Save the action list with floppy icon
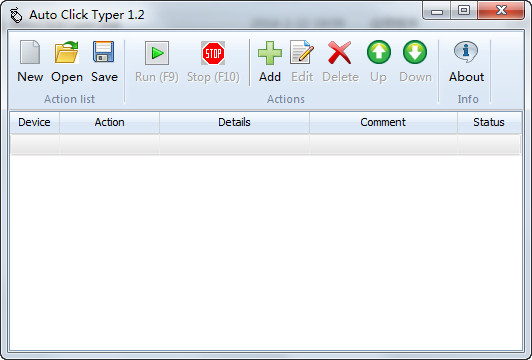This screenshot has width=532, height=360. click(x=104, y=61)
